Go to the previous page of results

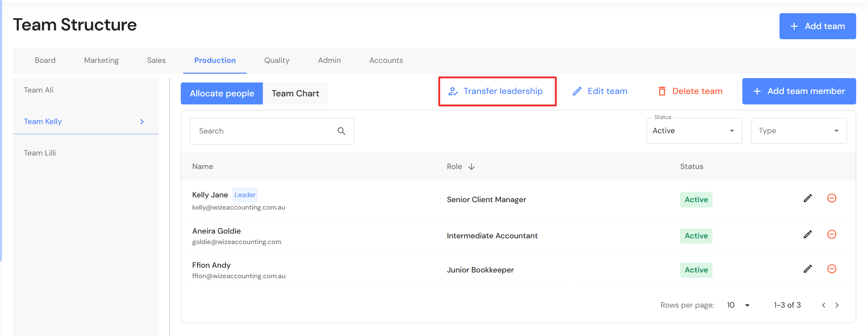pos(824,305)
